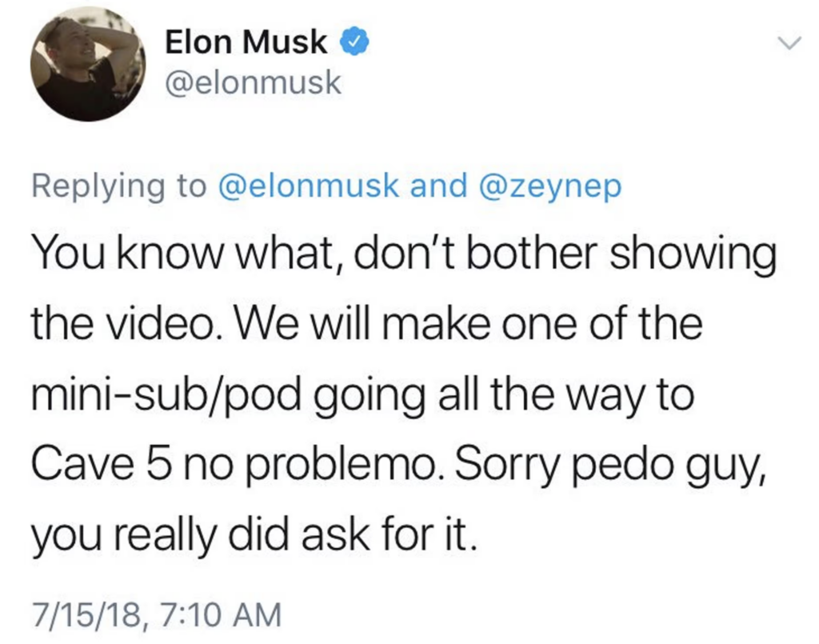Click the 'You know what' tweet line
The height and width of the screenshot is (644, 819).
coord(404,255)
